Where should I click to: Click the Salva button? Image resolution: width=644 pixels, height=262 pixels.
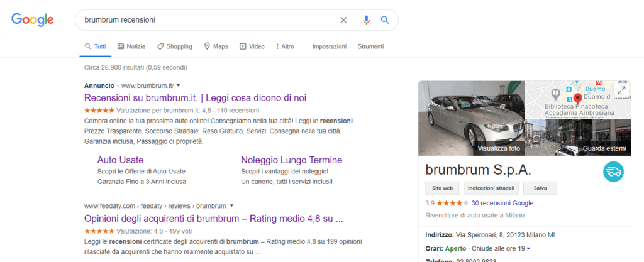(x=540, y=188)
